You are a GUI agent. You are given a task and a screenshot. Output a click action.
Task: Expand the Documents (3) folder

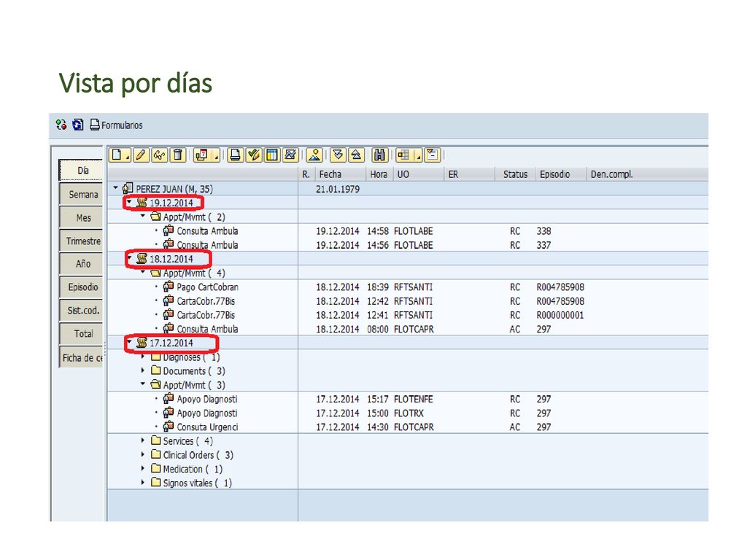[x=143, y=370]
